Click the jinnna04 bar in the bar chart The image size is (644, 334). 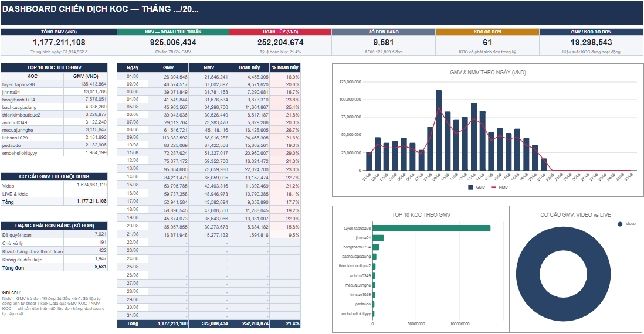pyautogui.click(x=378, y=238)
